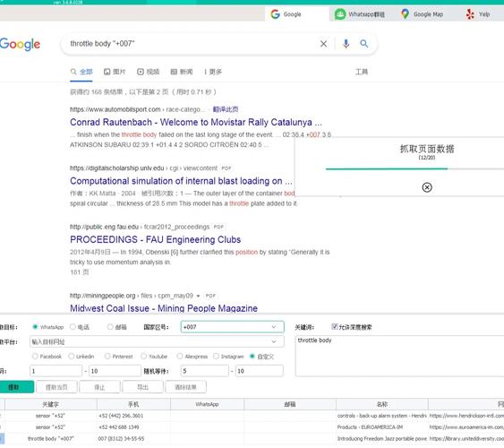Choose the Instagram platform radio button
Screen dimensions: 504x448
point(216,357)
